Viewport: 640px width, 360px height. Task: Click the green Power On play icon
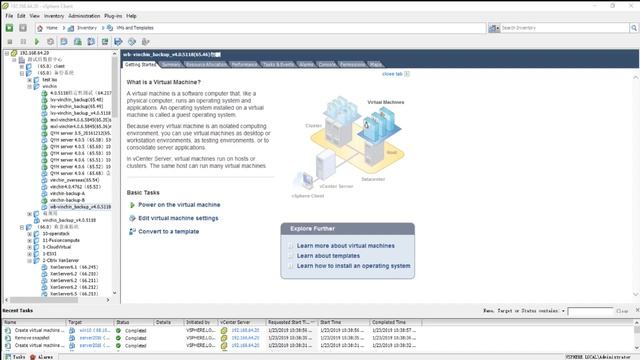point(37,42)
